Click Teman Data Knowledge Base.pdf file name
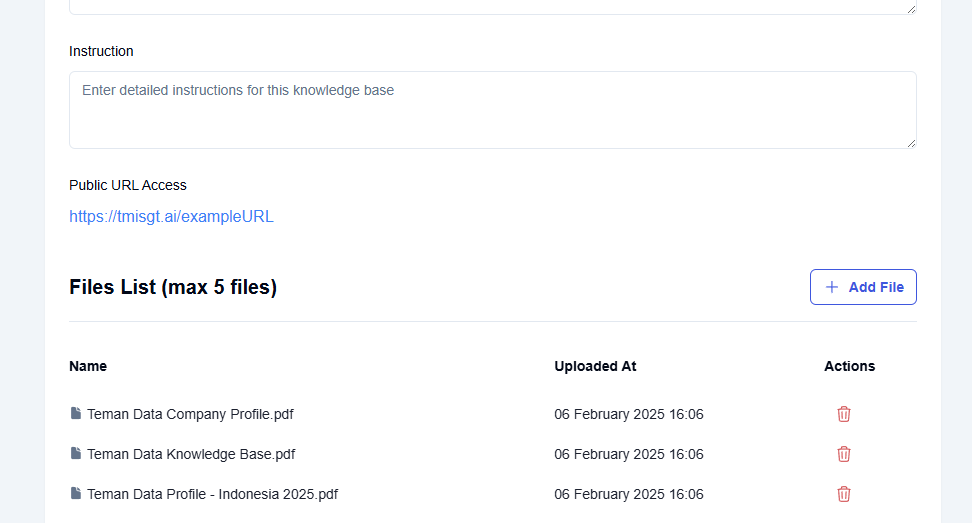Viewport: 972px width, 523px height. tap(191, 454)
